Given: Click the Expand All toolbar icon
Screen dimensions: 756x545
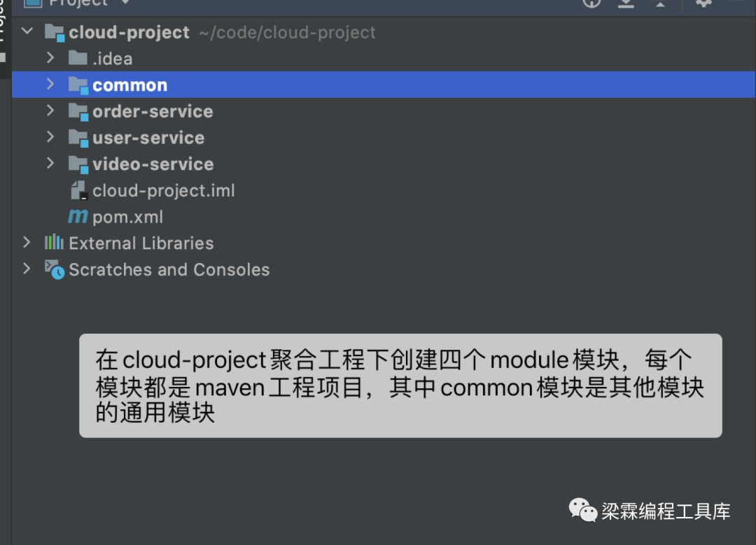Looking at the screenshot, I should (626, 3).
